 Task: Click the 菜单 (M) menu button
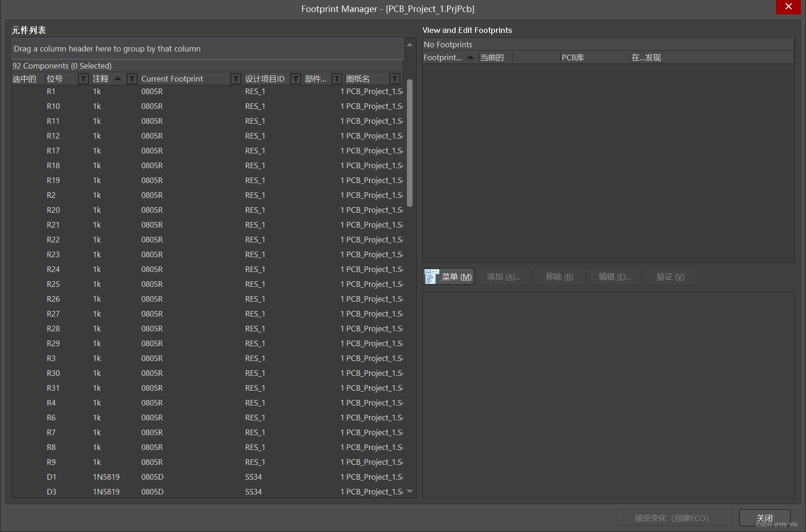449,277
